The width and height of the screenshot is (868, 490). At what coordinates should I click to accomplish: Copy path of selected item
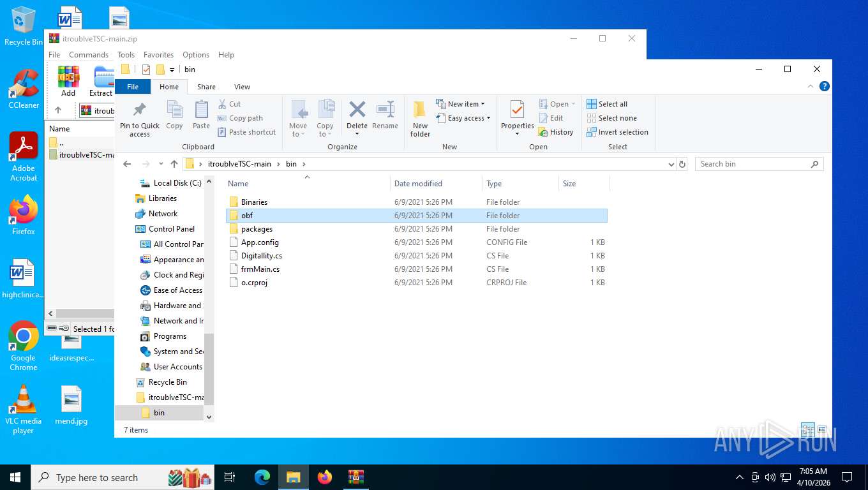(x=240, y=118)
